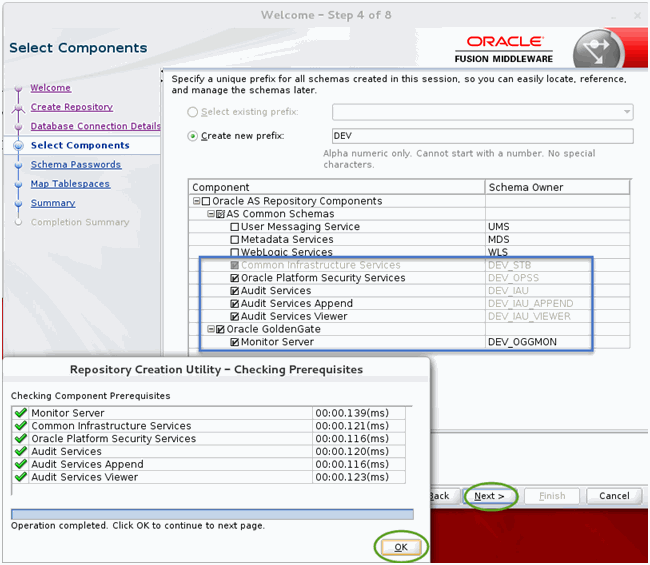Click Monitor Server 00:00.139(ms) time cell
The height and width of the screenshot is (565, 650).
click(x=359, y=413)
